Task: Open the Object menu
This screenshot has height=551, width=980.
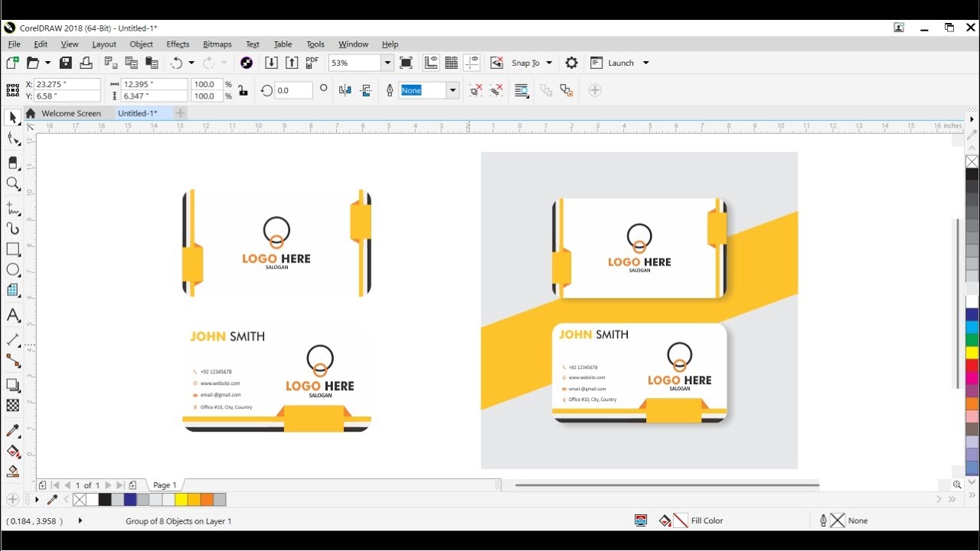Action: 141,44
